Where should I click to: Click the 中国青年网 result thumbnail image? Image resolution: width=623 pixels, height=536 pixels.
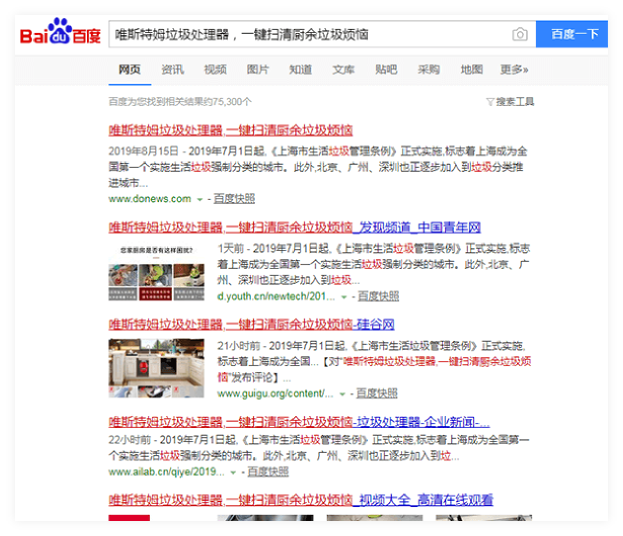click(x=156, y=273)
